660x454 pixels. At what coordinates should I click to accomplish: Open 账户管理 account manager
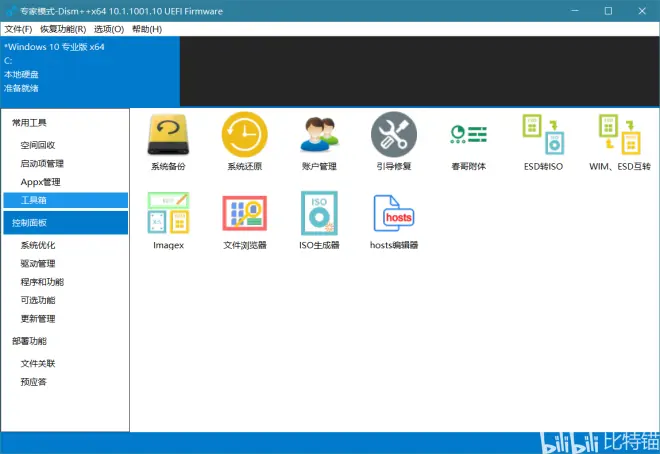click(x=319, y=135)
